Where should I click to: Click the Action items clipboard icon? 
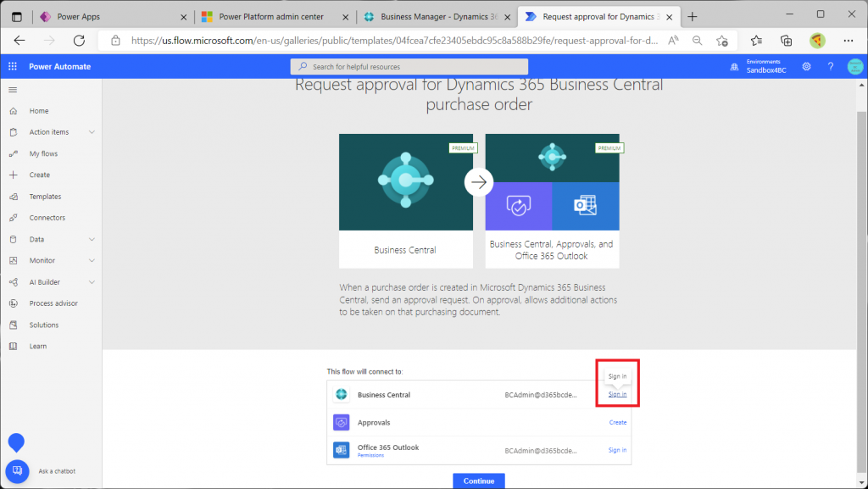pos(14,132)
